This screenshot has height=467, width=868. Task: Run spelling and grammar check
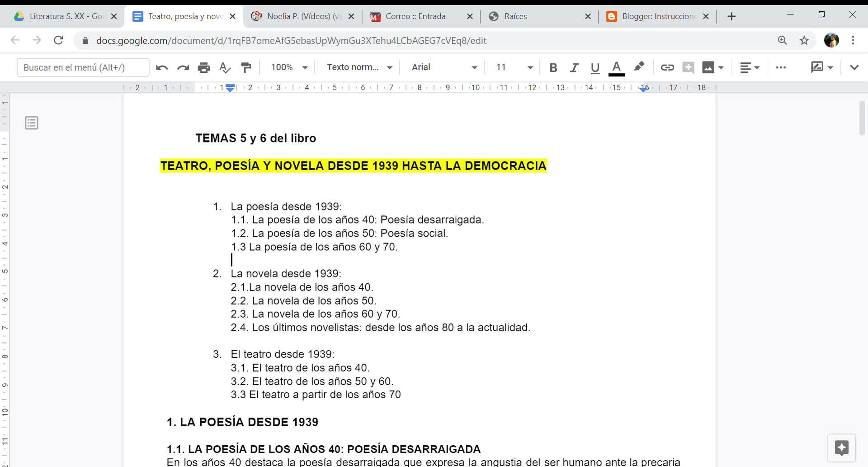click(225, 67)
